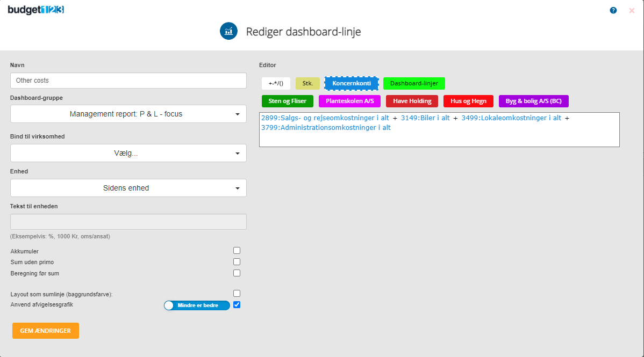Viewport: 644px width, 357px height.
Task: Select the Koncernkonti tab
Action: pyautogui.click(x=352, y=83)
